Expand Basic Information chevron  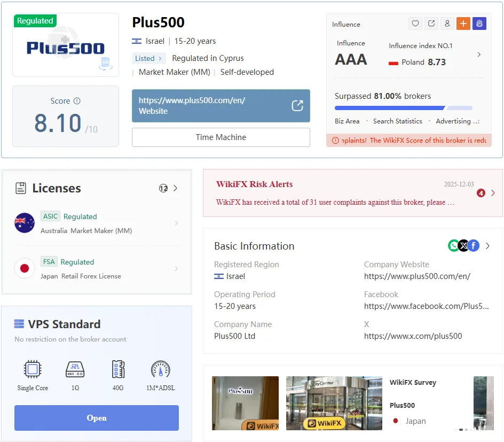(x=487, y=246)
